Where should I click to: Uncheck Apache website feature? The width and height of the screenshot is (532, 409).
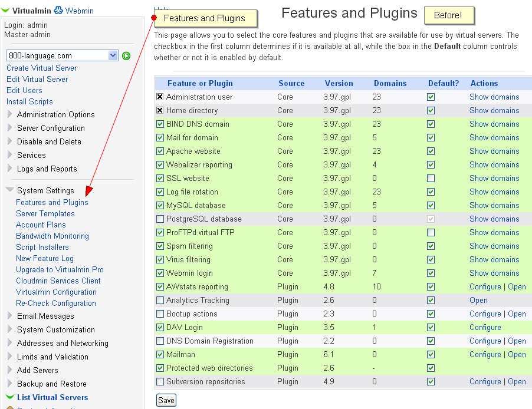160,151
